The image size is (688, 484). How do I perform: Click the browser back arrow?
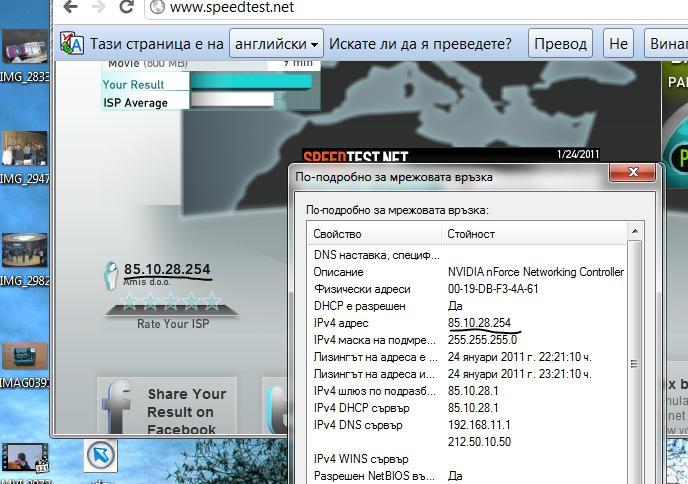pos(68,7)
